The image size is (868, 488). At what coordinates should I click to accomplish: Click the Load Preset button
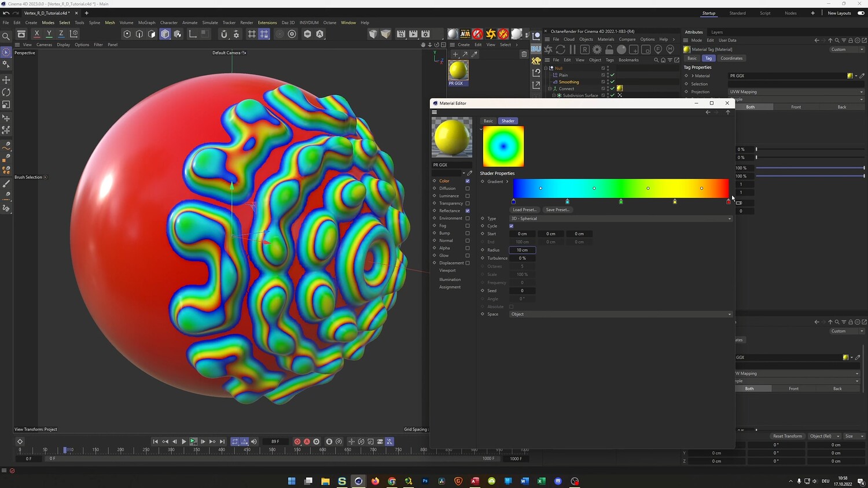[524, 210]
